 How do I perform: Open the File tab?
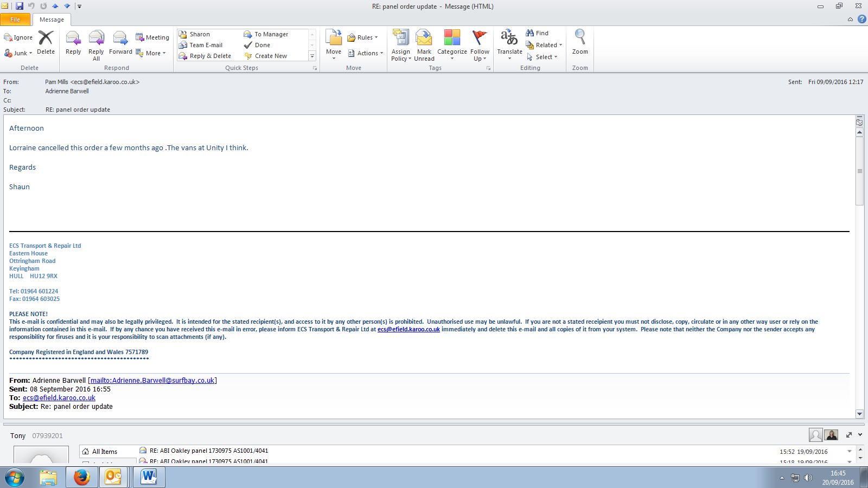(x=15, y=20)
